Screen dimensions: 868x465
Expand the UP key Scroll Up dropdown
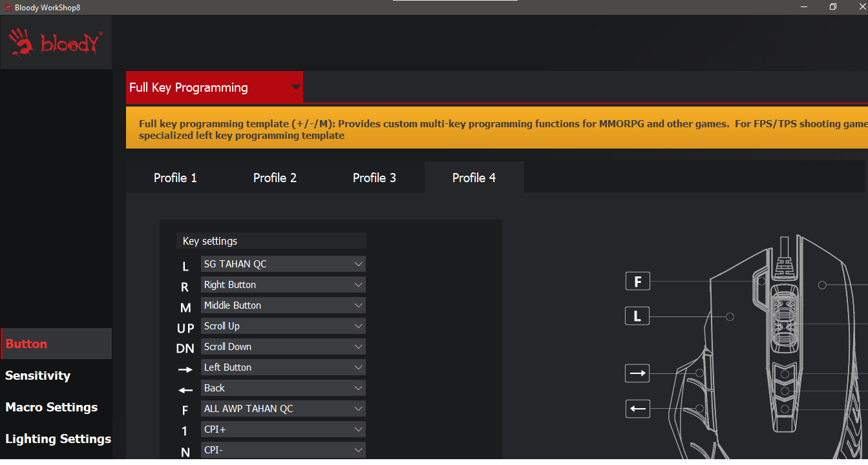tap(283, 326)
